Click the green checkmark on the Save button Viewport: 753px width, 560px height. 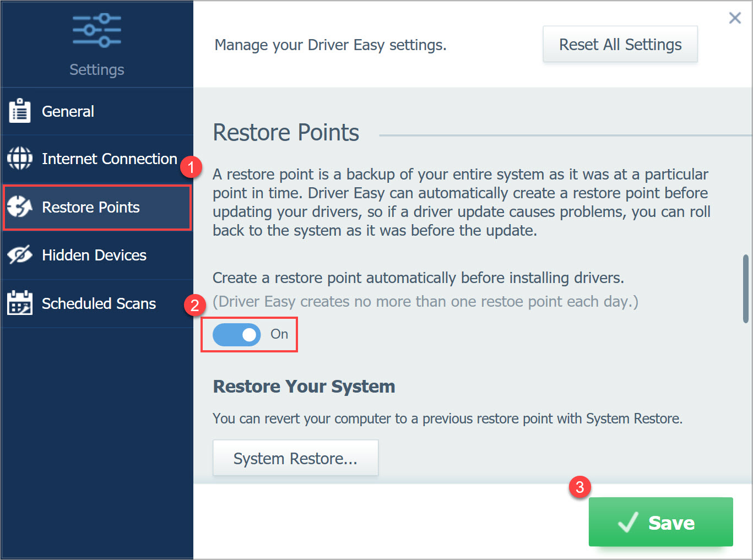[628, 522]
